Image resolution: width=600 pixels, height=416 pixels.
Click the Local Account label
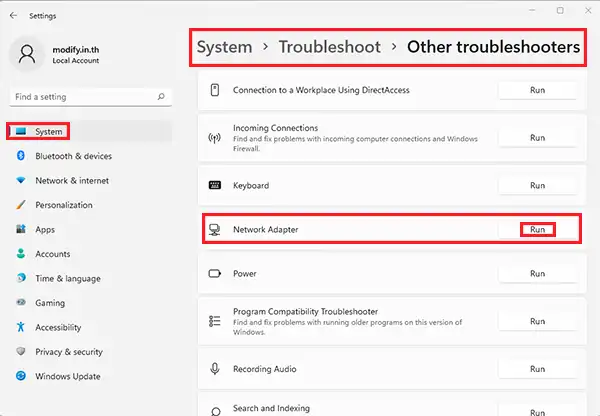point(76,60)
